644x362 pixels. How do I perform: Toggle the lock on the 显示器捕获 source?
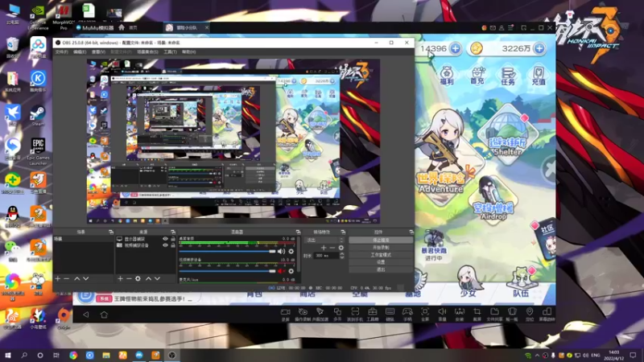click(173, 239)
